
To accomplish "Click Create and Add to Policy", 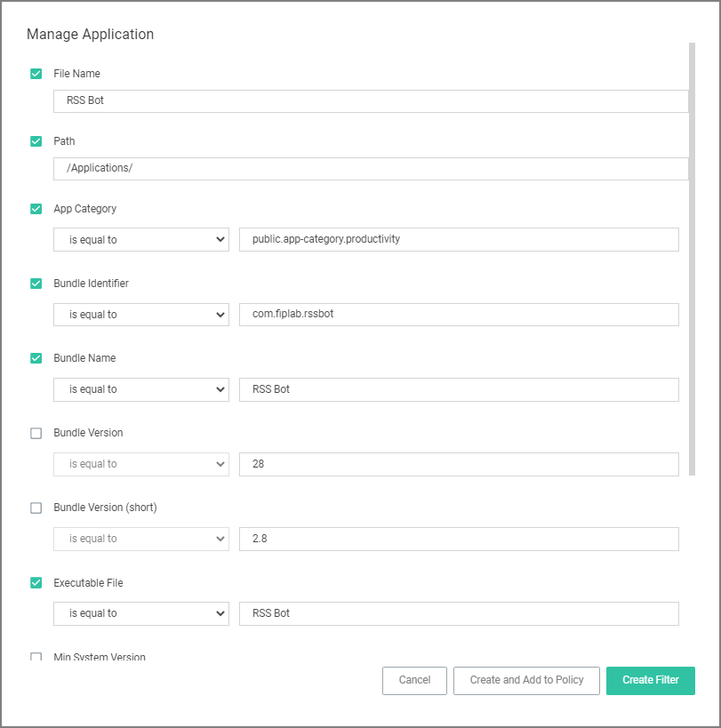I will pyautogui.click(x=526, y=681).
